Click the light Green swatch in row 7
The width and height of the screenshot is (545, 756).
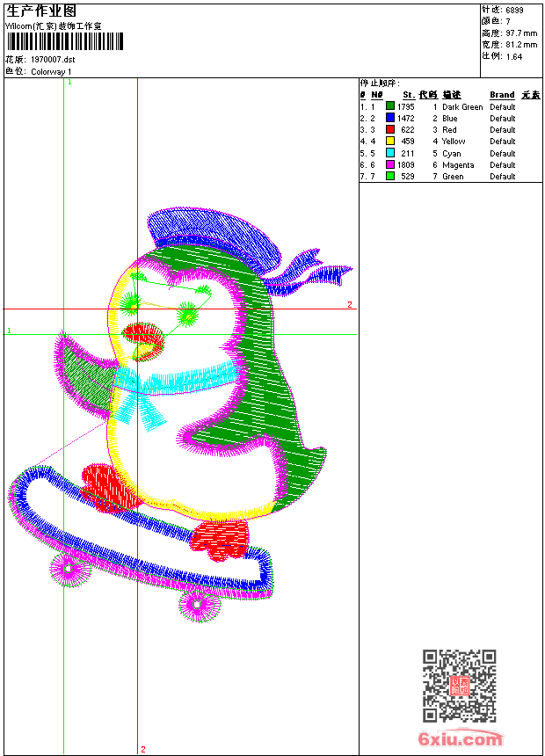(390, 176)
